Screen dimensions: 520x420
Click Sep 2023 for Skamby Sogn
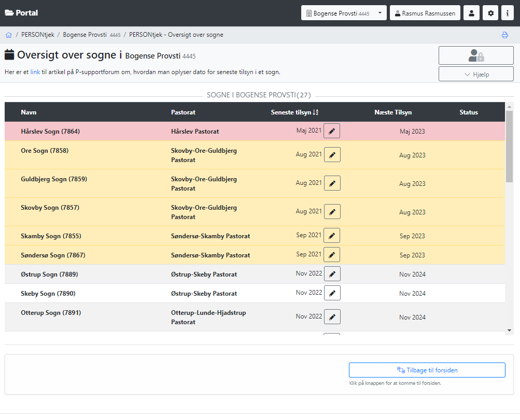pos(412,236)
